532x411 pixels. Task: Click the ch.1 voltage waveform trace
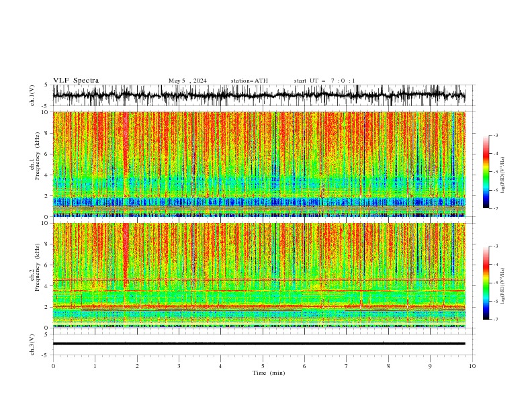(259, 95)
